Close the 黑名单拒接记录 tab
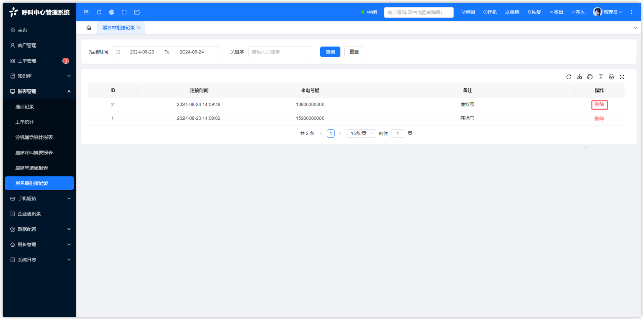 click(x=139, y=28)
